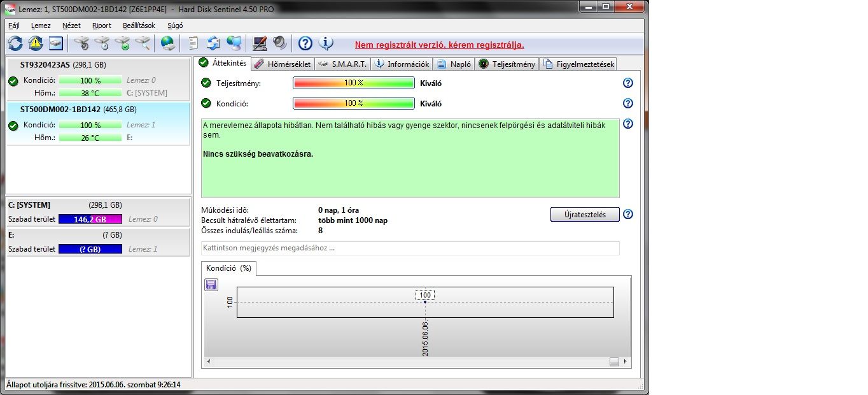
Task: Click help icon next to Újratesztelés button
Action: pos(628,214)
